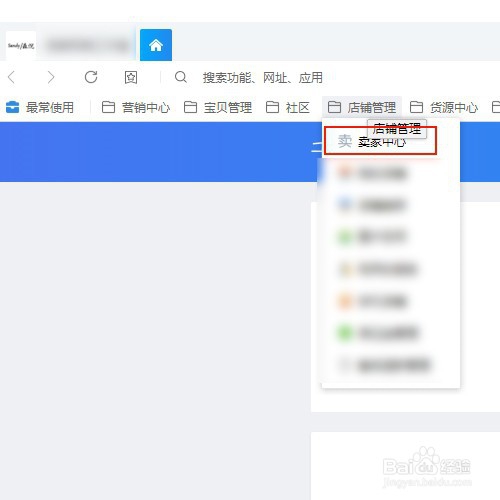Open the home tab icon

(156, 45)
